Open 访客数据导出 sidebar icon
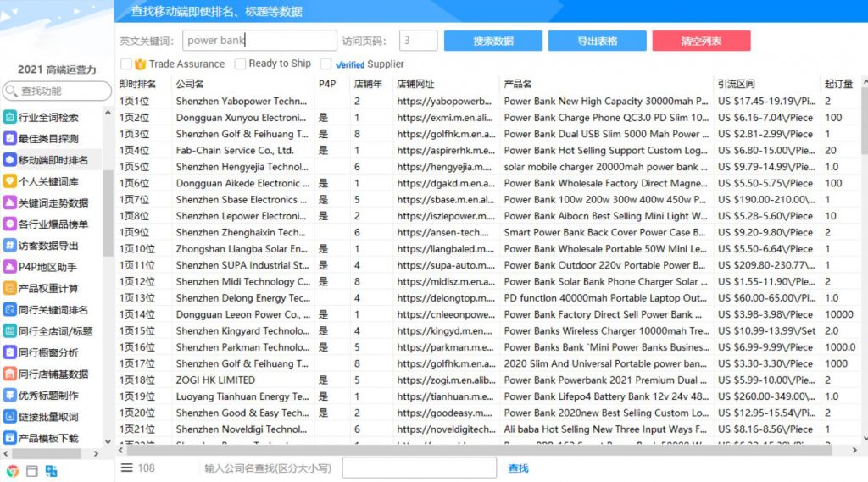868x482 pixels. pyautogui.click(x=9, y=245)
